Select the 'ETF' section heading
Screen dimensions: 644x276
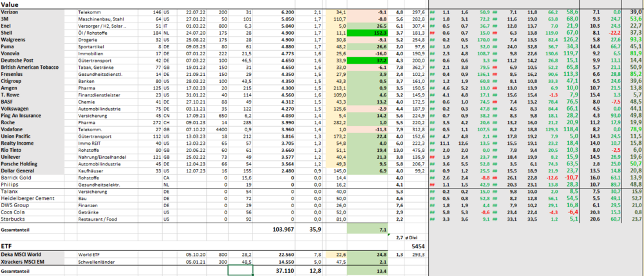click(x=6, y=246)
